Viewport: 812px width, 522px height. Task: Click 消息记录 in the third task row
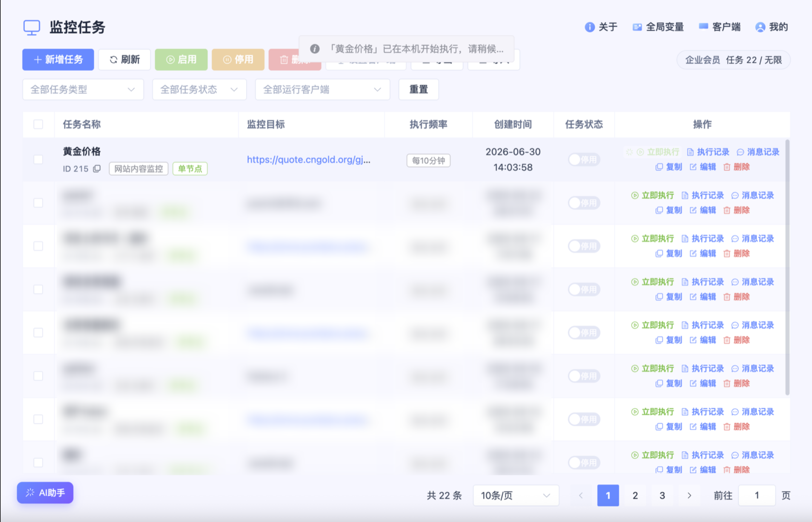[x=753, y=239]
